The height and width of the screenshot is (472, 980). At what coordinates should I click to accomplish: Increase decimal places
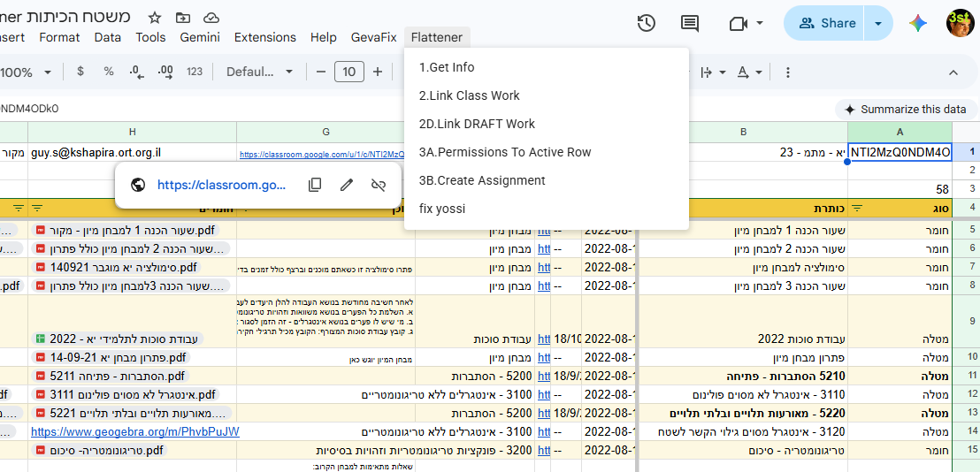(165, 72)
